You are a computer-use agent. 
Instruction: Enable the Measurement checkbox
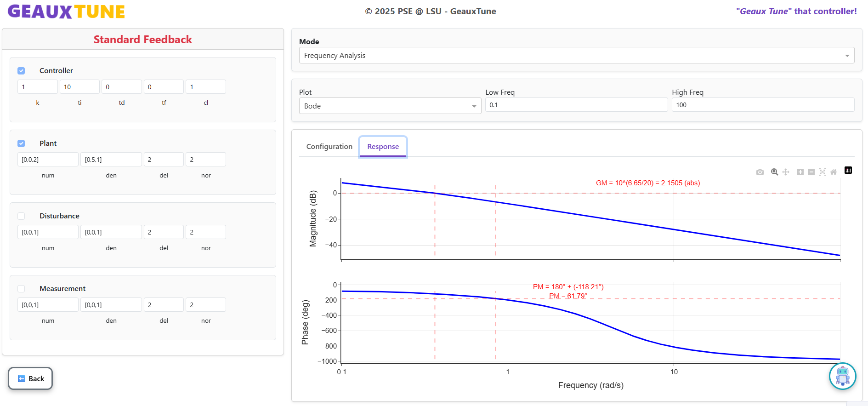(x=21, y=289)
